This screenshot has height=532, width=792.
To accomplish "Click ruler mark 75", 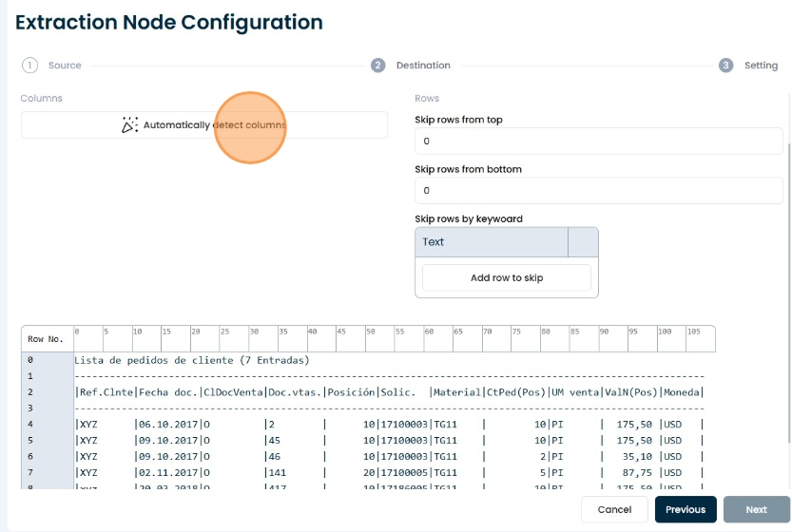I will (516, 332).
